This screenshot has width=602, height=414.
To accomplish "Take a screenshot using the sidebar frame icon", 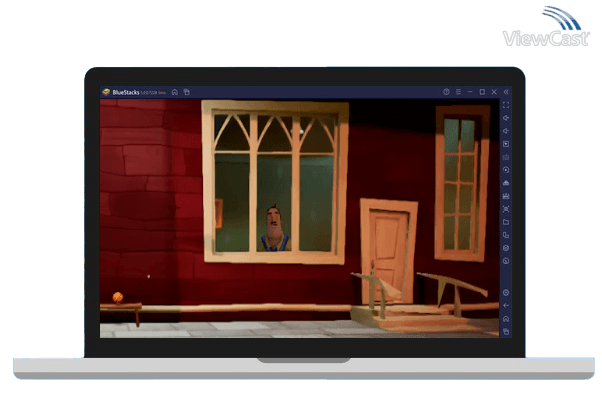I will coord(506,209).
